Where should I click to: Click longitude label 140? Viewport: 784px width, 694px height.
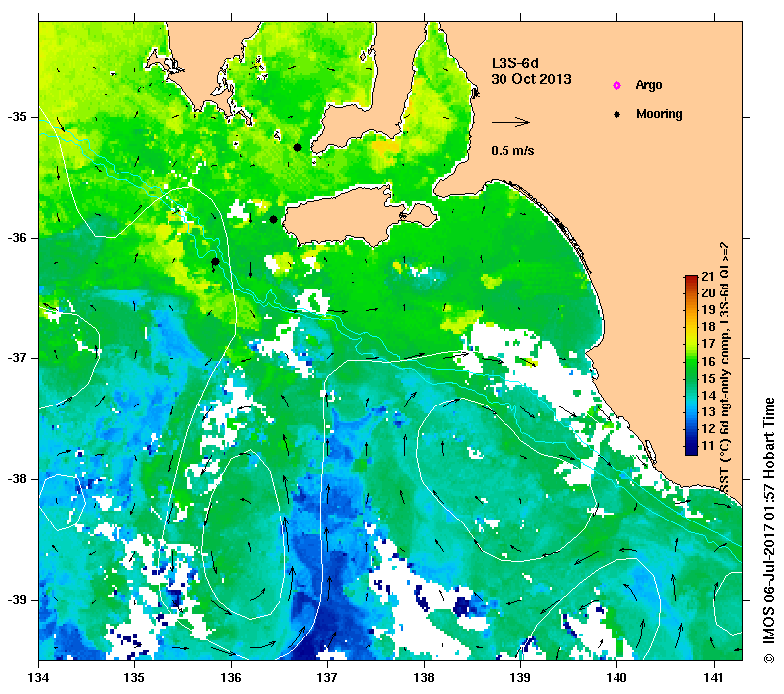pyautogui.click(x=616, y=678)
